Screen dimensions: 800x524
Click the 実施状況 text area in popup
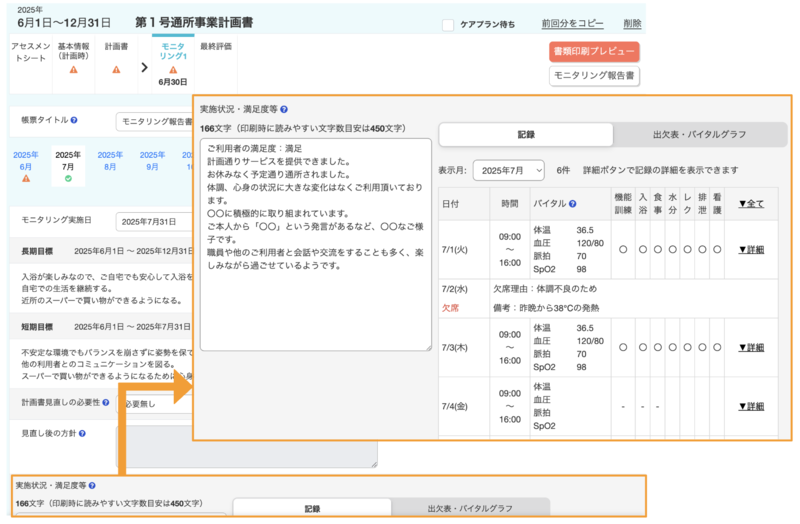[x=316, y=244]
